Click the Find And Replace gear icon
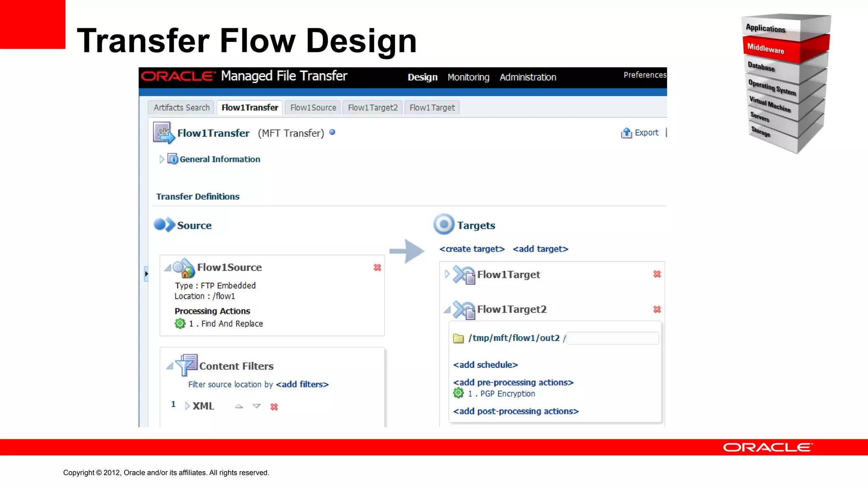The height and width of the screenshot is (488, 868). [180, 324]
